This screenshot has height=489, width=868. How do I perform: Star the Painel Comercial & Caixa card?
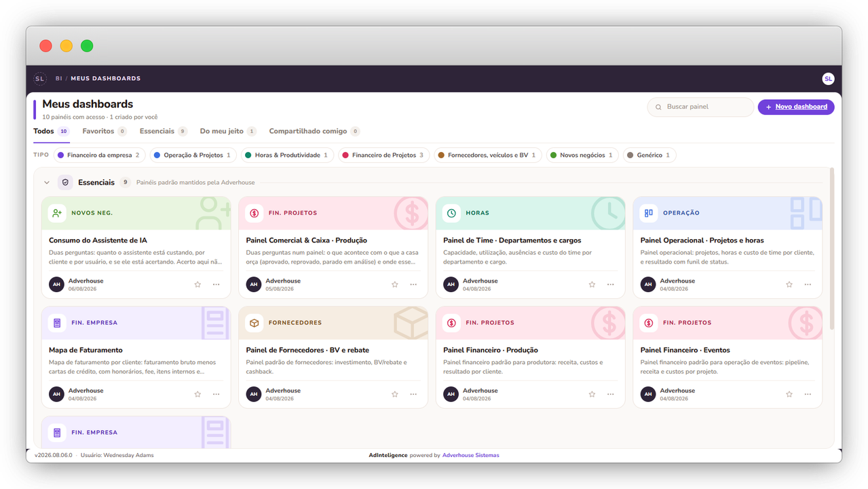395,285
